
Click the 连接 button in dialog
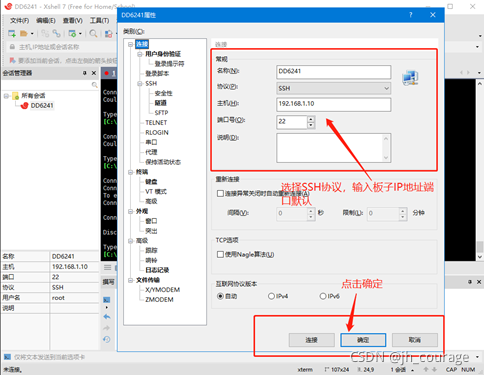coord(312,340)
